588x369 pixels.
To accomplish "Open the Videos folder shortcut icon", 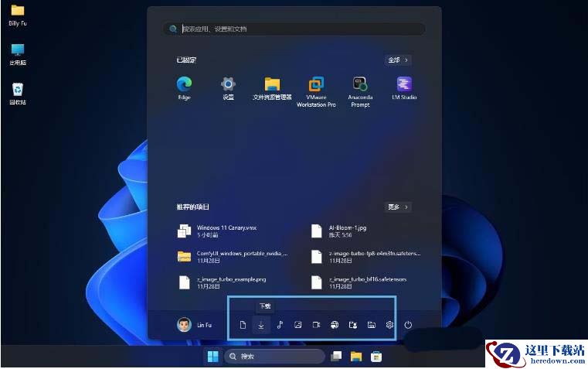I will pos(316,325).
